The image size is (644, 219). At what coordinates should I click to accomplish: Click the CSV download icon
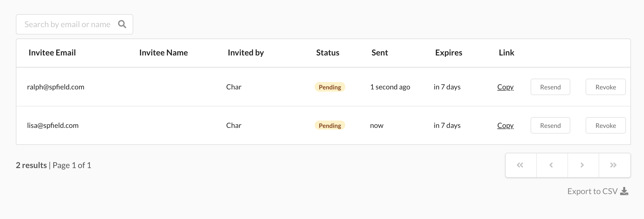point(624,191)
